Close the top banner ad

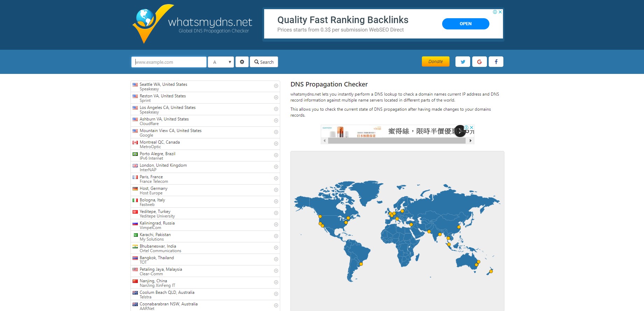[500, 12]
